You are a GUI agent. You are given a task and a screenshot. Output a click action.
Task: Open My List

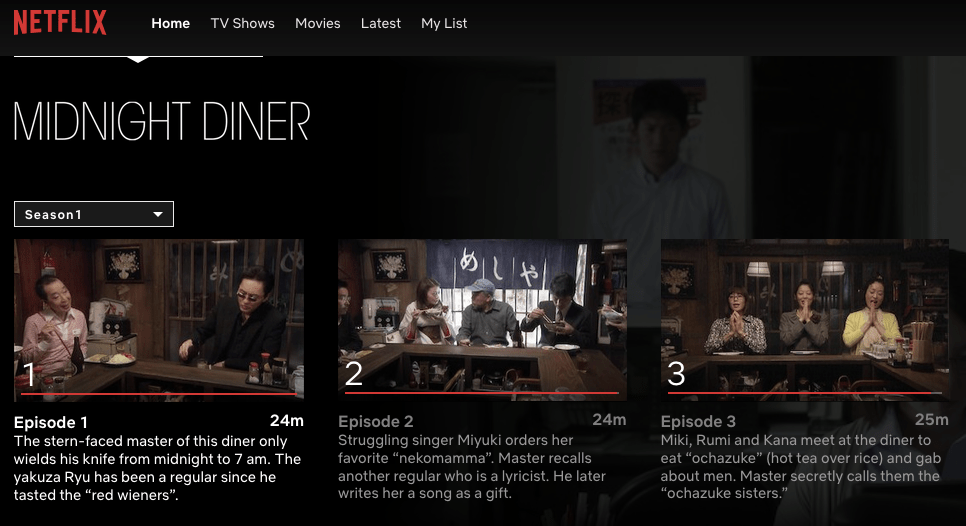coord(444,23)
